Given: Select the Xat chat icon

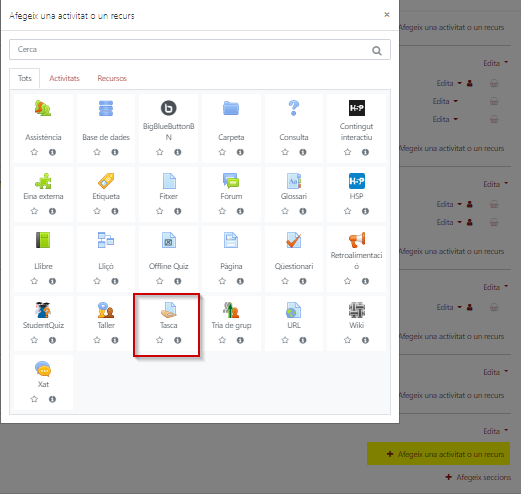Looking at the screenshot, I should click(43, 369).
